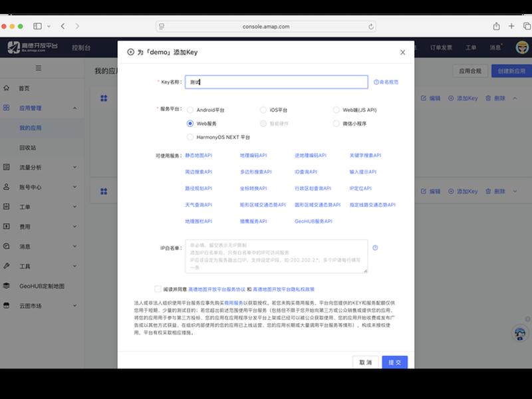Screen dimensions: 532x399
Task: Click Safari's reload page icon
Action: pyautogui.click(x=371, y=27)
